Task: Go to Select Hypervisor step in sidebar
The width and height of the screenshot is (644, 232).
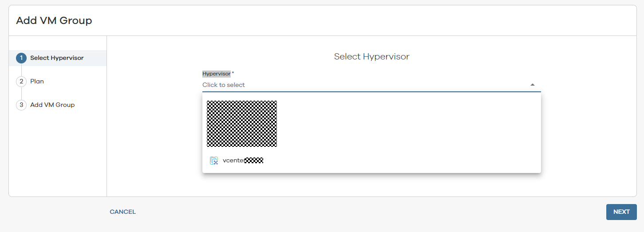Action: (x=57, y=58)
